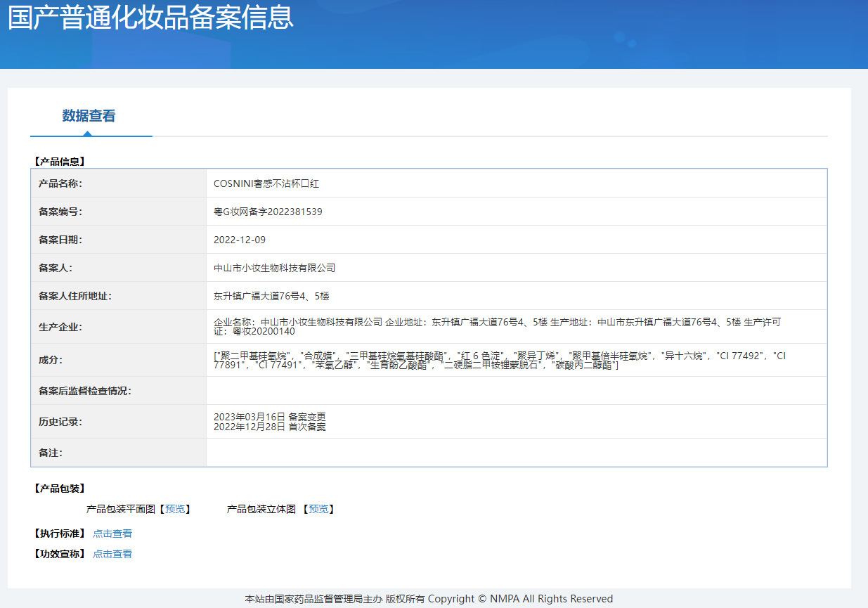
Task: Click the 备注 row label
Action: (51, 453)
